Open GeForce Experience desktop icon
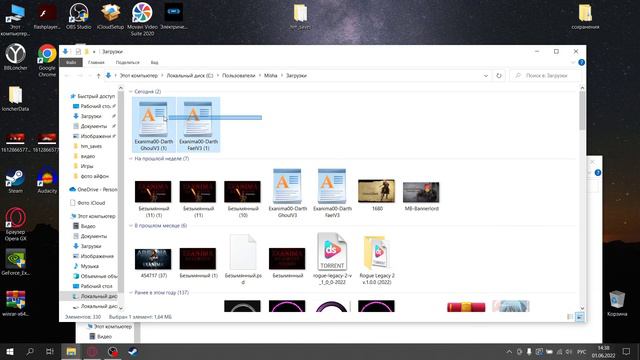 [16, 262]
